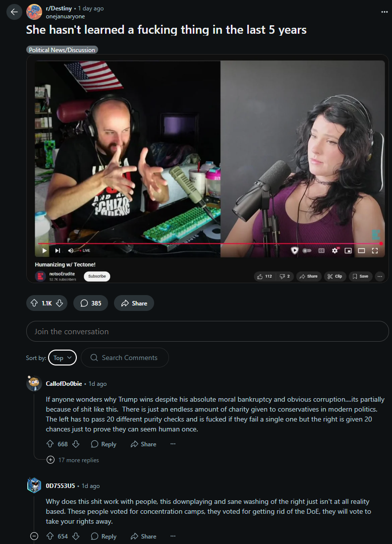Open overflow menu on CallofDo0bie's comment
The image size is (392, 544).
(173, 444)
